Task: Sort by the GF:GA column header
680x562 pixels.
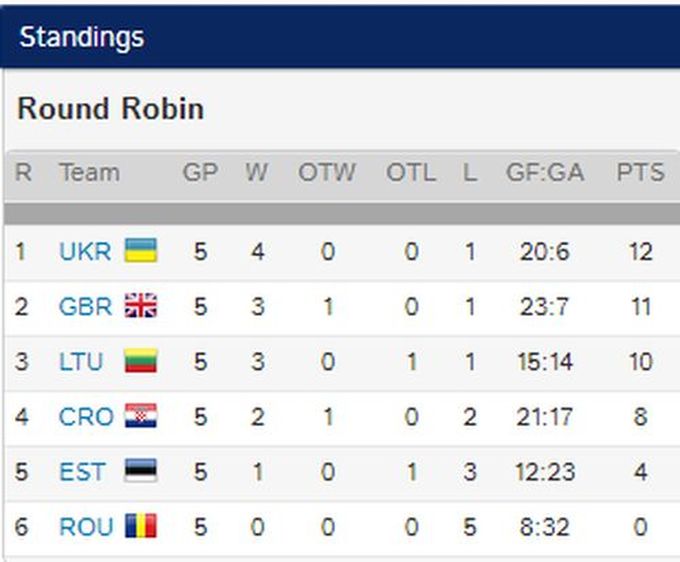Action: click(544, 173)
